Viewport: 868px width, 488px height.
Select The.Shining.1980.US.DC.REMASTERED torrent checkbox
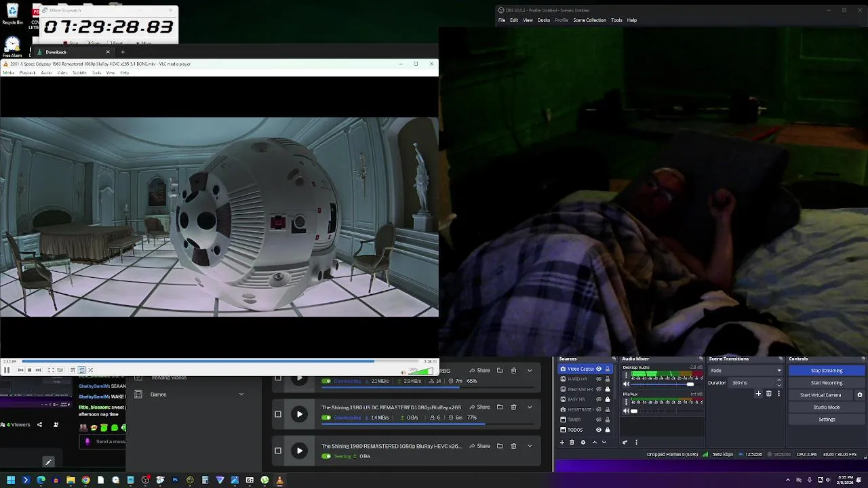pyautogui.click(x=277, y=414)
